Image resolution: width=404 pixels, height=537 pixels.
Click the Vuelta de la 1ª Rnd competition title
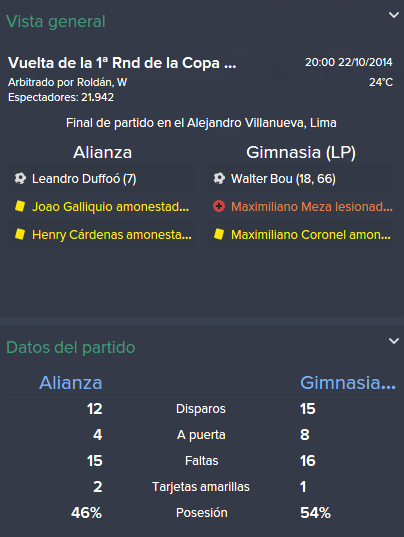122,63
